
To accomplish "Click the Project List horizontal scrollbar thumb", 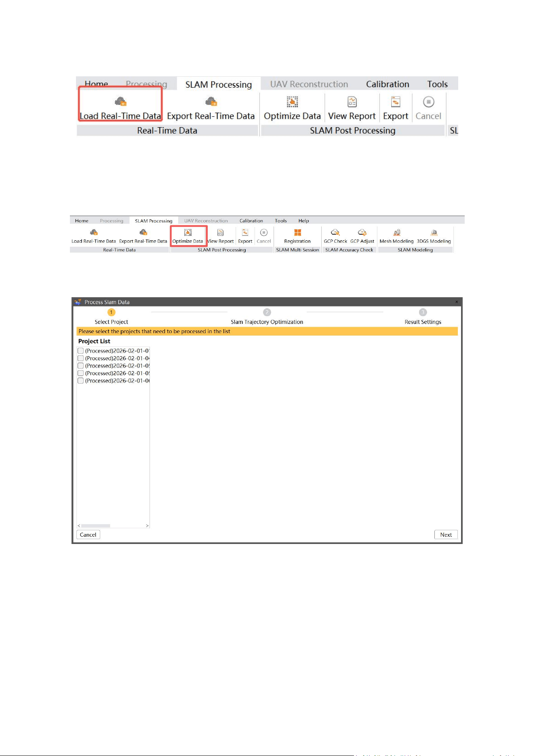I will pos(96,526).
